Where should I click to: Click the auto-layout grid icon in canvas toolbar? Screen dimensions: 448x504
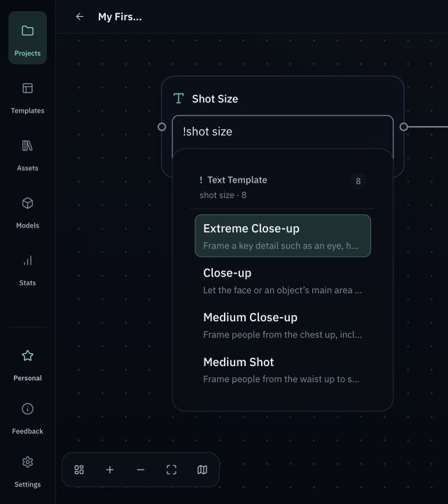coord(79,470)
